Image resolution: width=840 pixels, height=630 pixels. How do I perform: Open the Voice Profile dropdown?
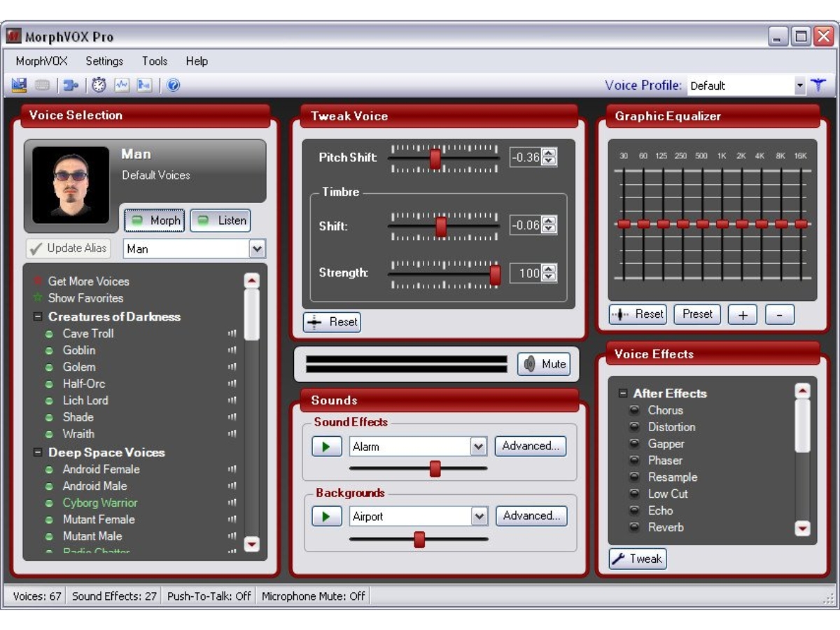coord(800,85)
